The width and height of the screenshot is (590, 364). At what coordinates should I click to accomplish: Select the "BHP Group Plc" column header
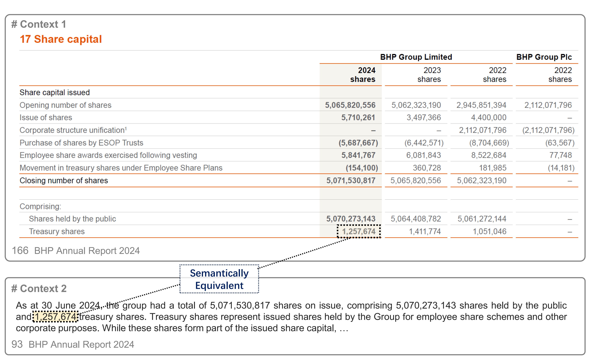click(x=544, y=57)
